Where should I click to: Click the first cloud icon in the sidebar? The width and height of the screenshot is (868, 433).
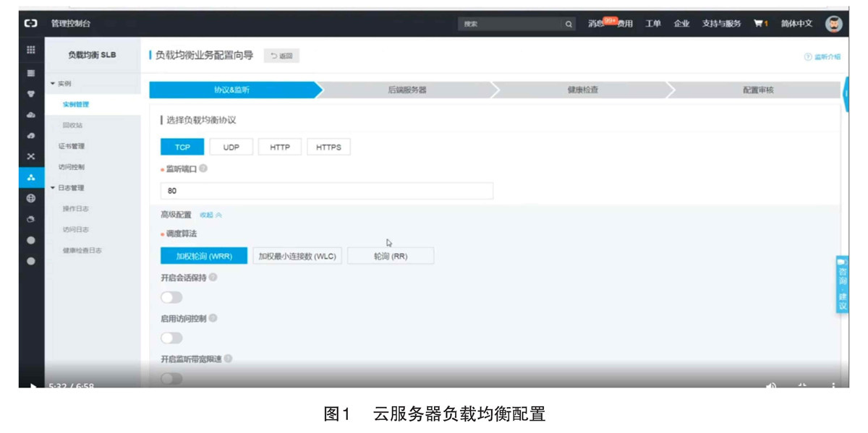[x=30, y=115]
